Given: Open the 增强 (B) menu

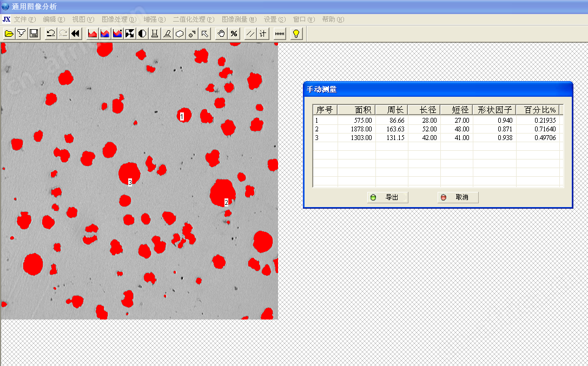Looking at the screenshot, I should [x=155, y=19].
